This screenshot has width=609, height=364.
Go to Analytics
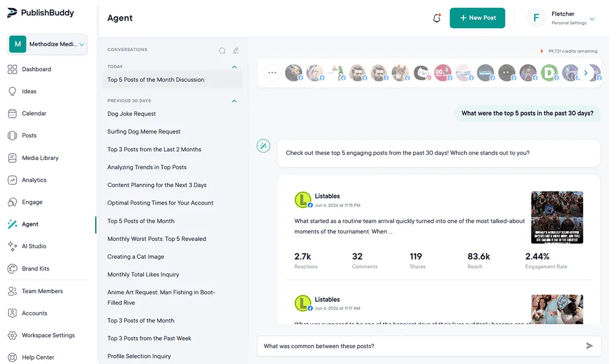coord(34,180)
